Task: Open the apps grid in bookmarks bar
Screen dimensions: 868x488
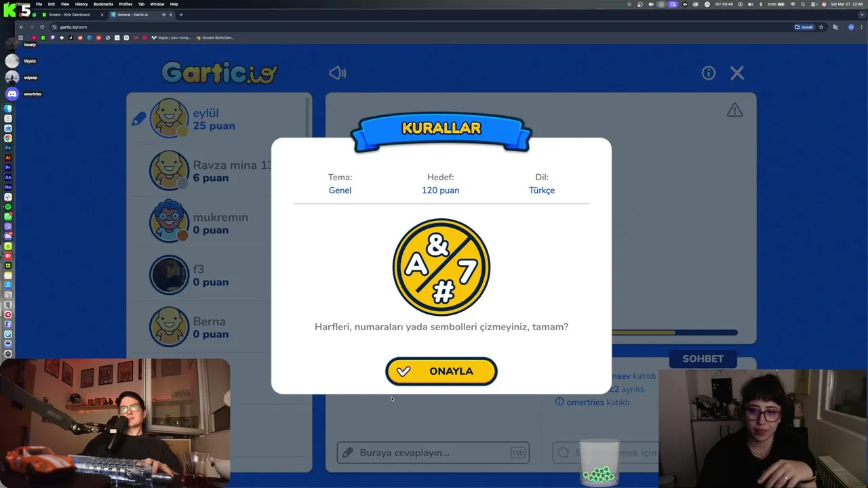Action: tap(20, 38)
